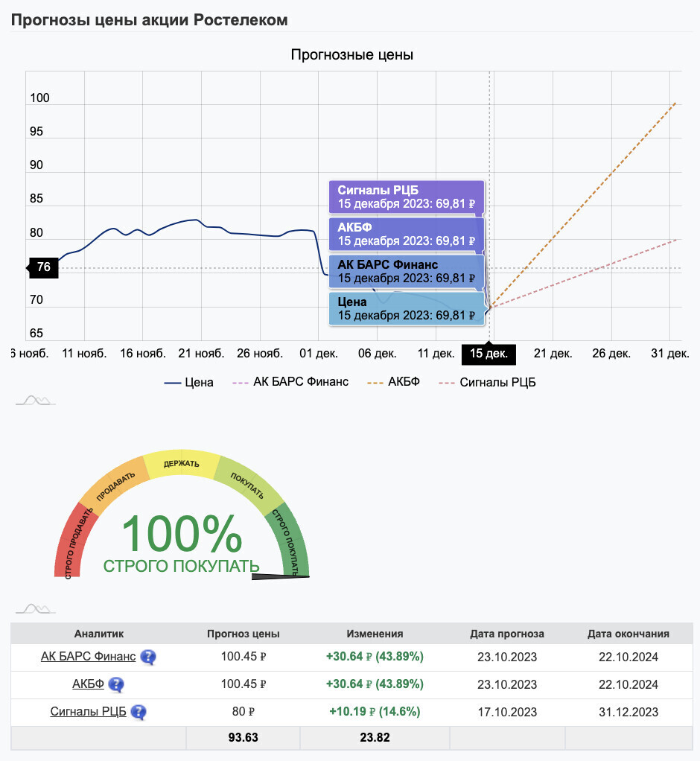Click the Прогноз цены column header
Screen dimensions: 700x761
coord(244,634)
